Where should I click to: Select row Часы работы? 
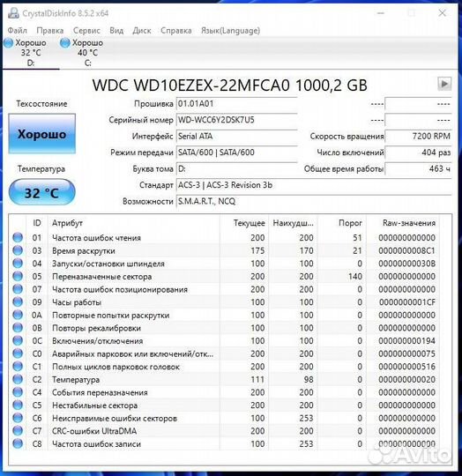[x=224, y=302]
